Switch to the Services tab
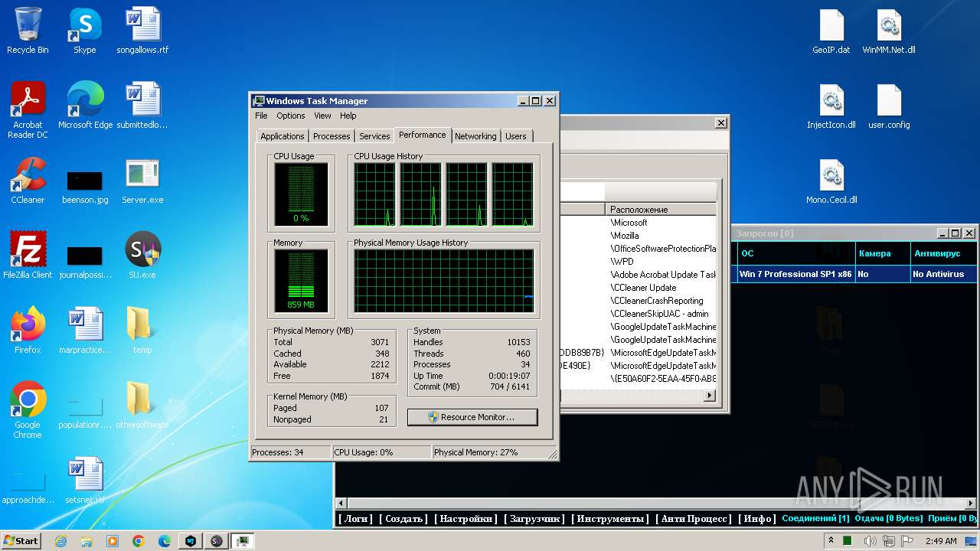 [x=374, y=136]
